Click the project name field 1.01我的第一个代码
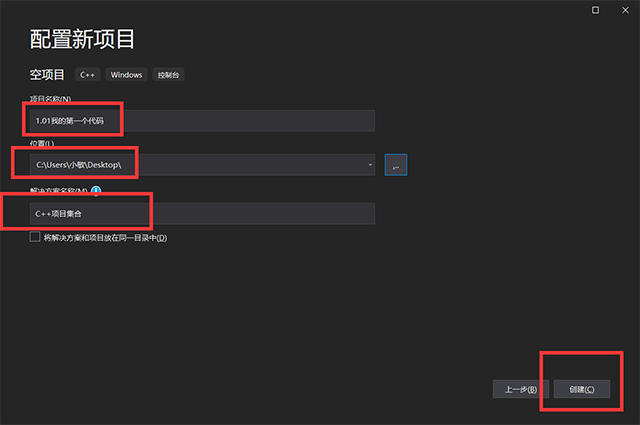 (202, 121)
